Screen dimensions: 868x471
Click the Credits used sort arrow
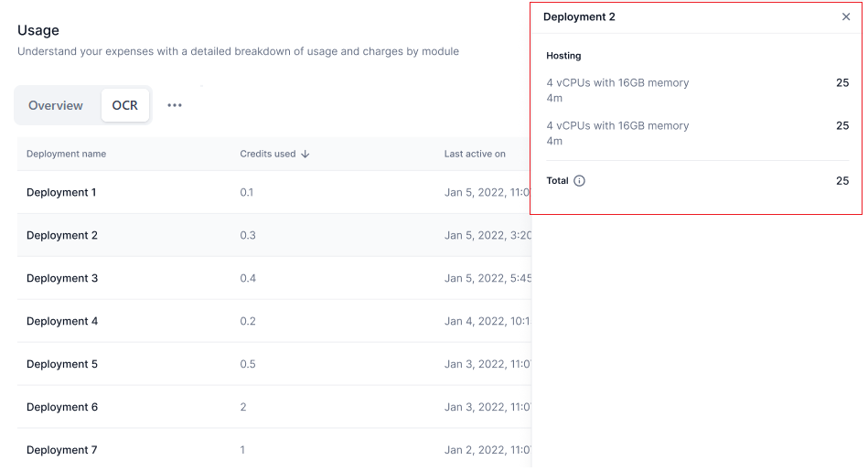305,155
